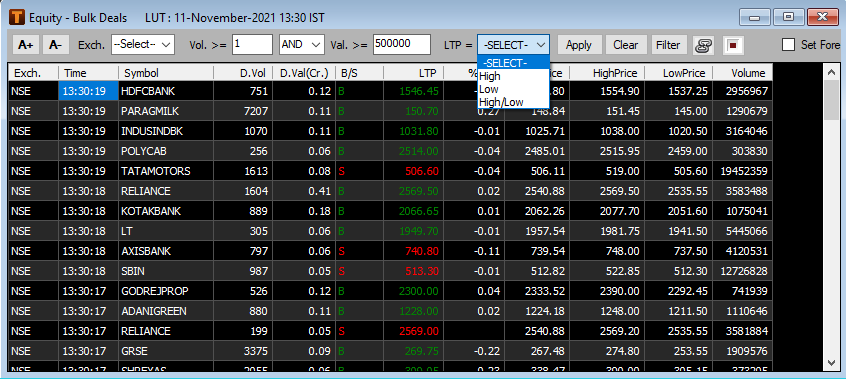Click the link chain icon in toolbar
Screen dimensions: 846x379
point(704,45)
